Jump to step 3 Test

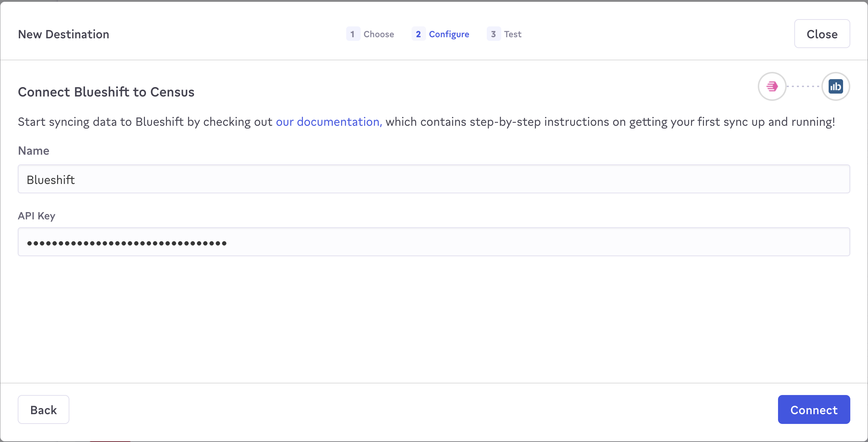click(x=504, y=34)
